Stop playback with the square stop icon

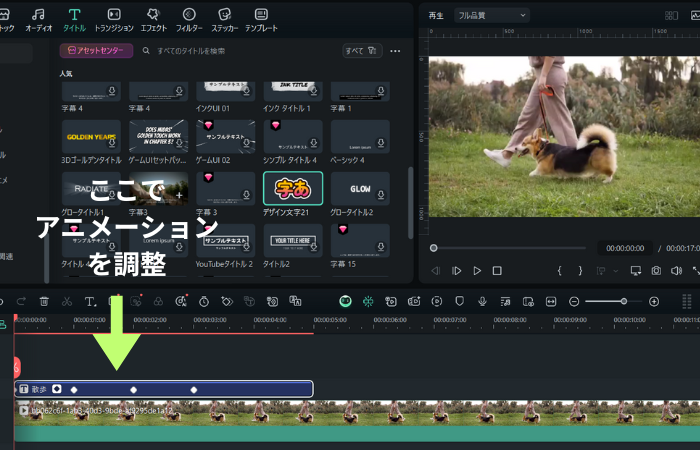497,271
